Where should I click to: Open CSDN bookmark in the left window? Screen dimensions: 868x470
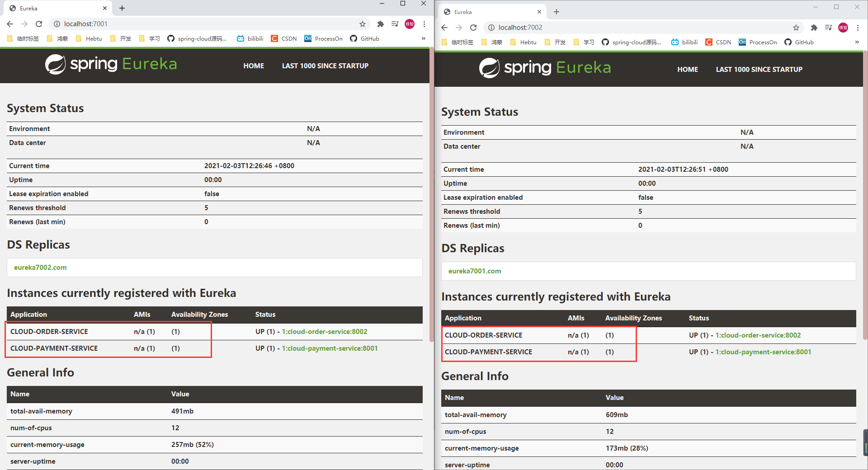tap(284, 38)
